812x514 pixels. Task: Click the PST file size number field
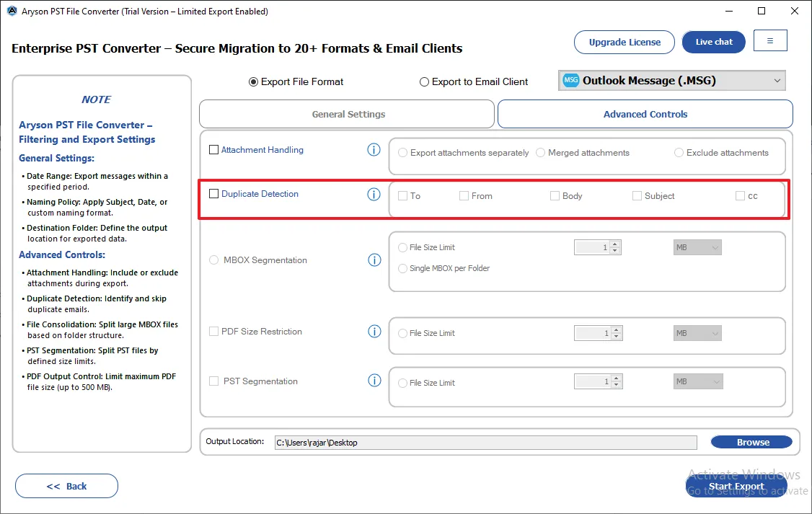pos(593,382)
